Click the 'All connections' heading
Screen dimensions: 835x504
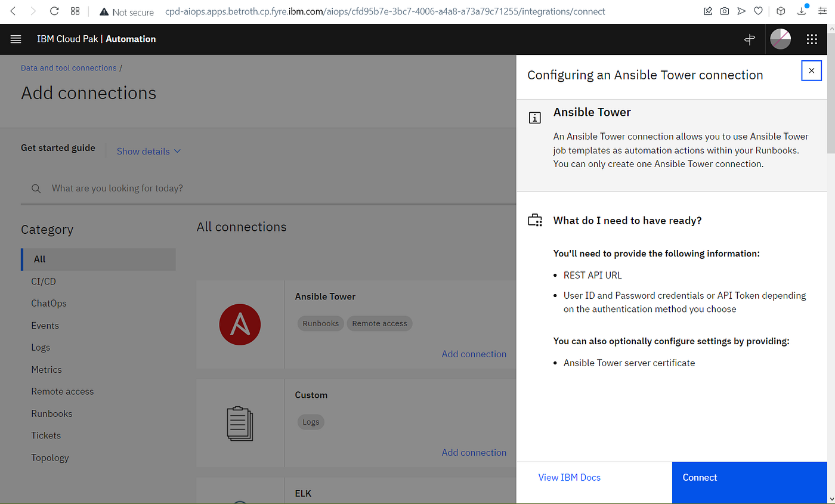pyautogui.click(x=242, y=227)
